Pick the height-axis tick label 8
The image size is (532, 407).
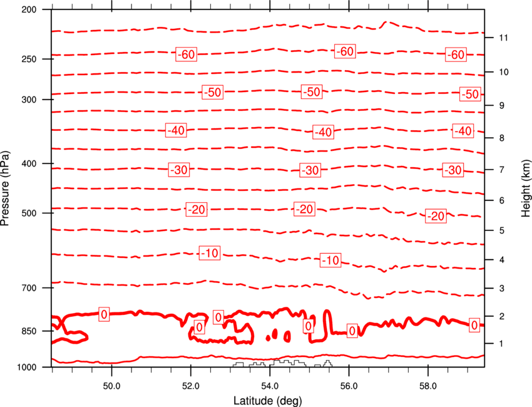pyautogui.click(x=501, y=138)
